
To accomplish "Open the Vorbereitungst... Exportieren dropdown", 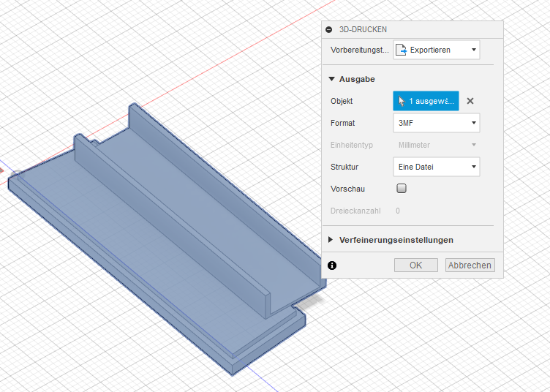I will coord(437,50).
